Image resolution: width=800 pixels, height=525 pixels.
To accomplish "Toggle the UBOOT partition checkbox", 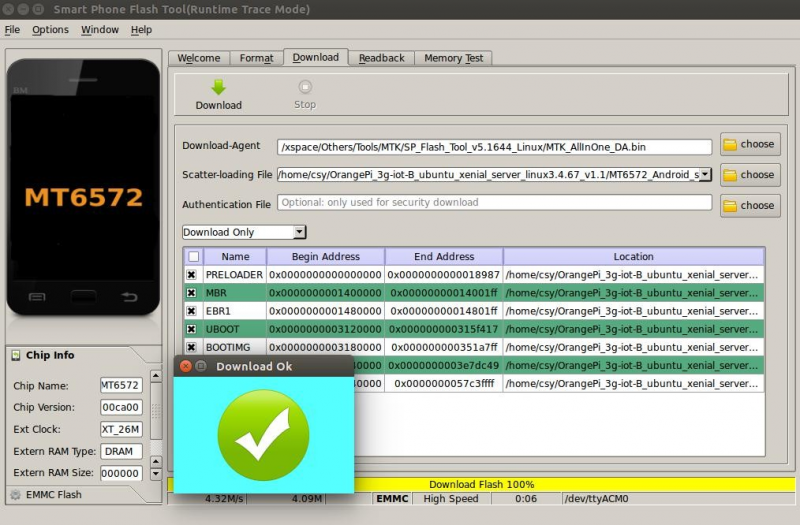I will point(192,329).
